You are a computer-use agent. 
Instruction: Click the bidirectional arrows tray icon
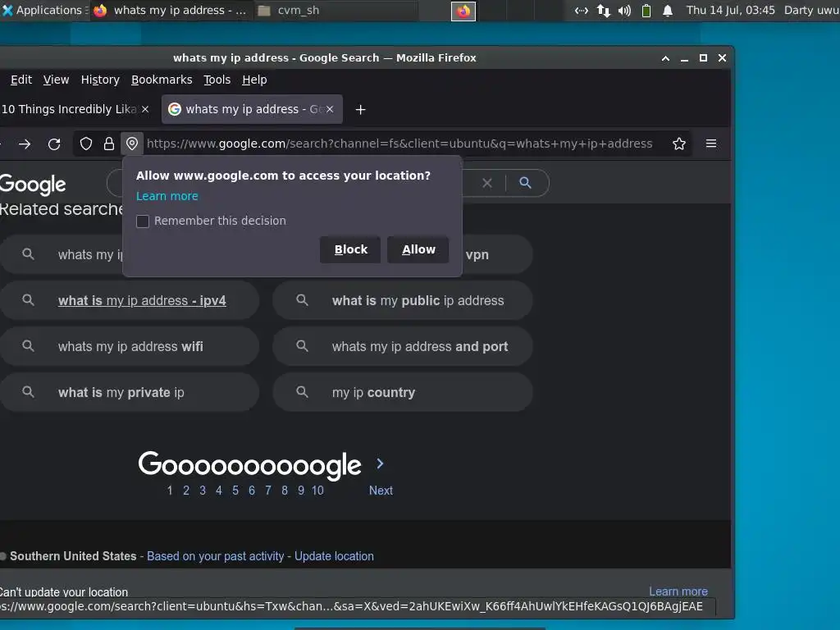[582, 11]
